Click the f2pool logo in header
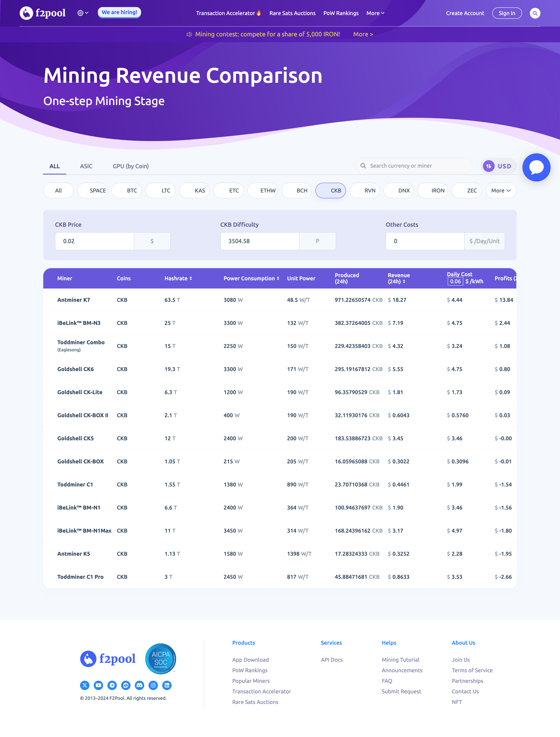 pyautogui.click(x=43, y=13)
